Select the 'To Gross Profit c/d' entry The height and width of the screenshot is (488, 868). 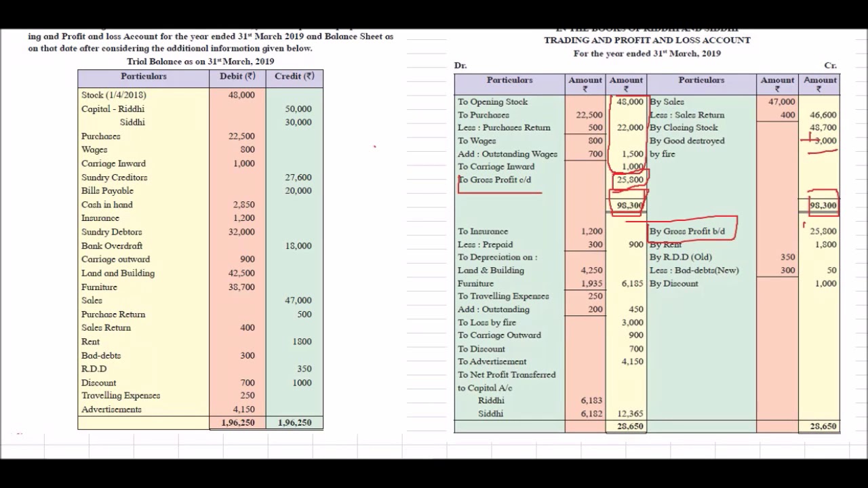[x=494, y=180]
